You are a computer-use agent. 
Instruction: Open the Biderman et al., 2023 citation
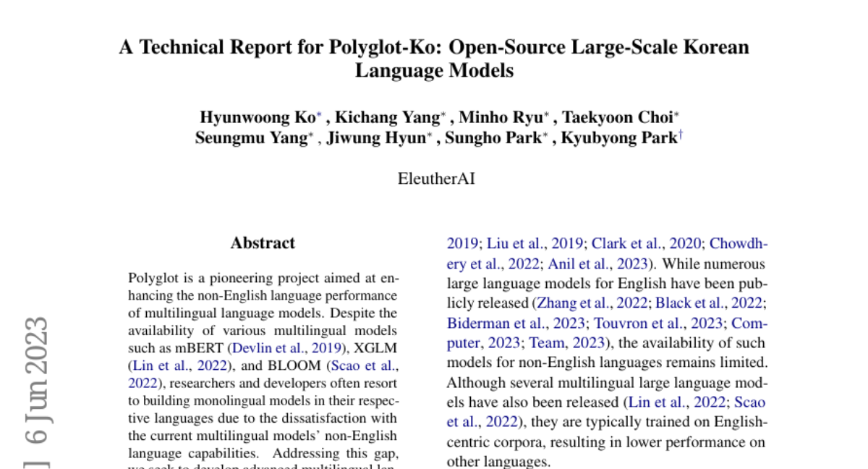pyautogui.click(x=513, y=323)
